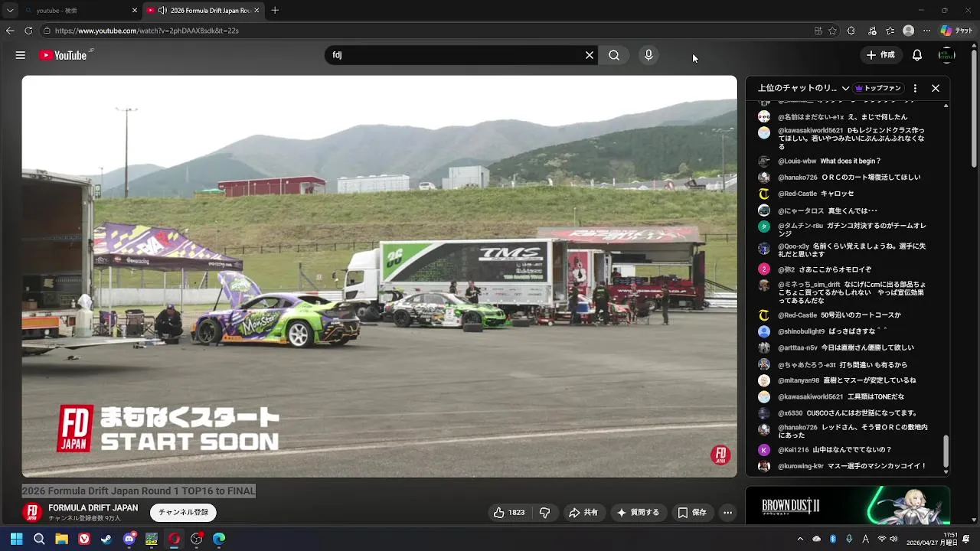Open the Copilot チャット sidebar button
Image resolution: width=980 pixels, height=551 pixels.
coord(957,31)
